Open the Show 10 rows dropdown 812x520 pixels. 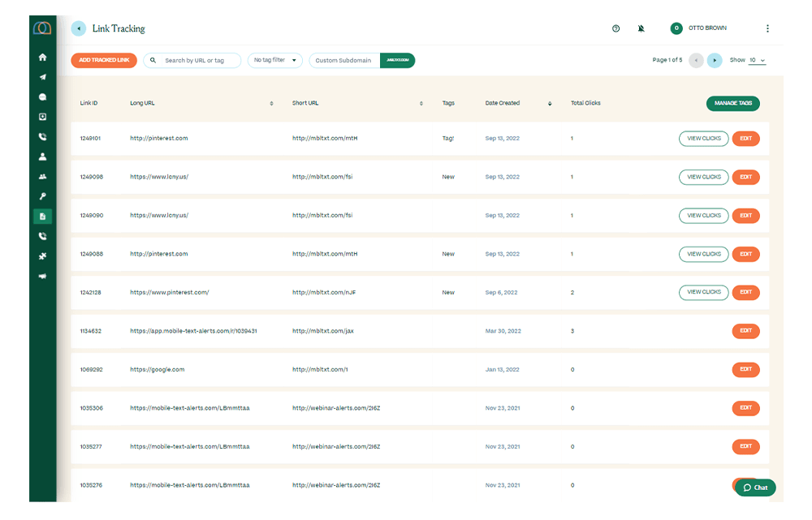coord(757,60)
